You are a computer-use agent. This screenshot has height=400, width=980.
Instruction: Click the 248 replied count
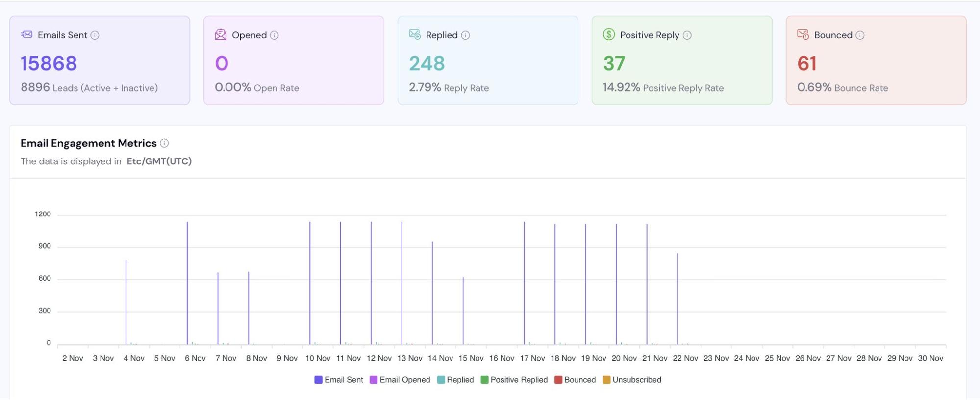427,63
